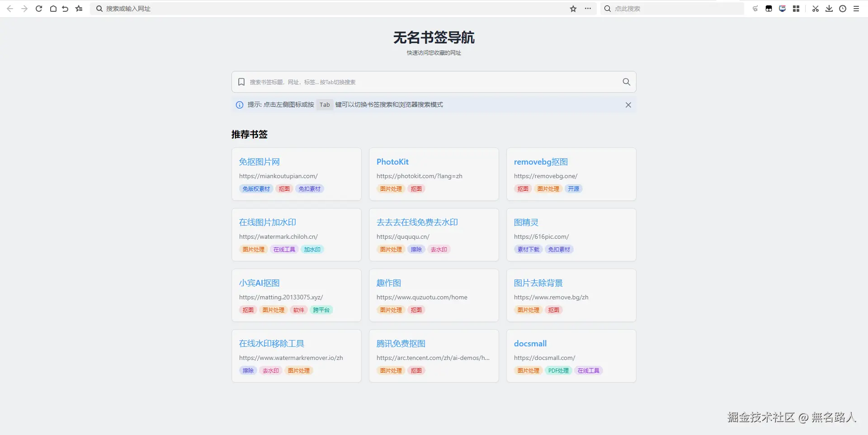Bookmark this page with the star icon
Image resolution: width=868 pixels, height=435 pixels.
click(573, 9)
